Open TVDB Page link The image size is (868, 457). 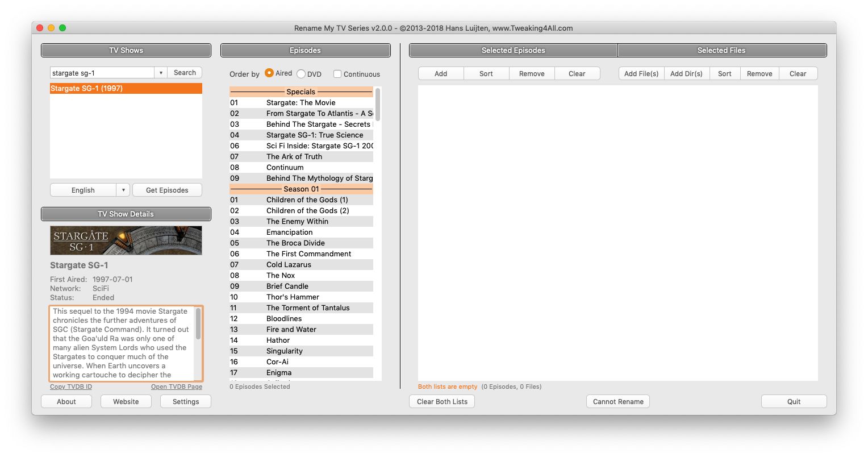[x=177, y=387]
